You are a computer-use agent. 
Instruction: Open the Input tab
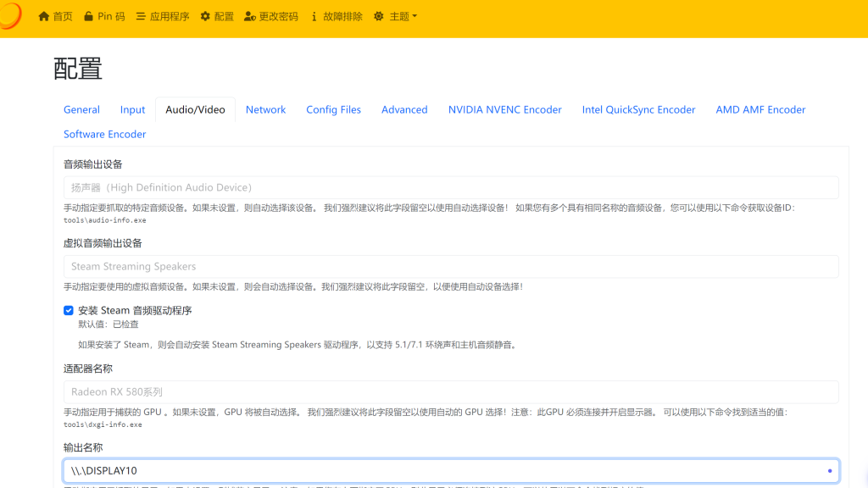tap(132, 109)
